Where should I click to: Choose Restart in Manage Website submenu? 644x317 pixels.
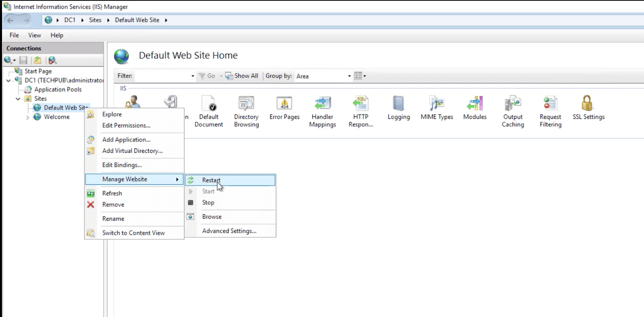[x=230, y=180]
